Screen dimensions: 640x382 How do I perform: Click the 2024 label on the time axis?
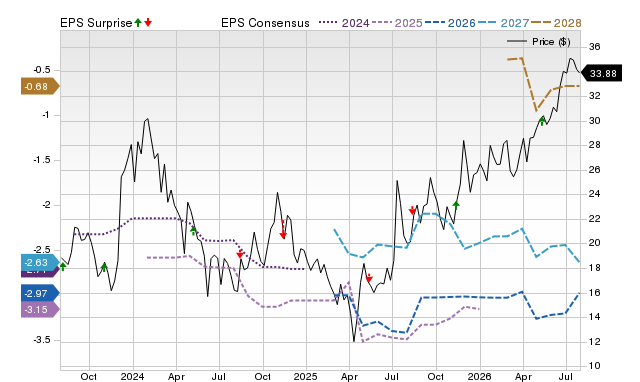point(132,376)
